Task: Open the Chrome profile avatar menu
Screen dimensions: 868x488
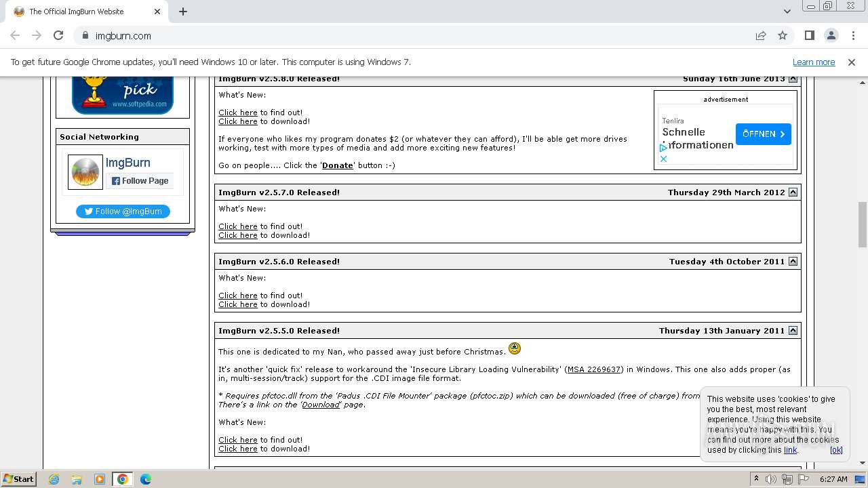Action: [831, 35]
